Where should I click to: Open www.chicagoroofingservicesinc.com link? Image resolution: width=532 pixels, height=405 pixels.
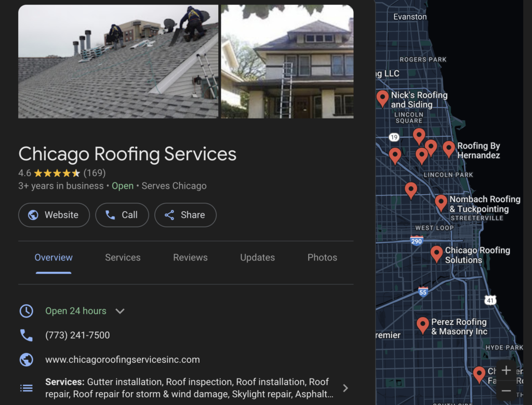123,360
